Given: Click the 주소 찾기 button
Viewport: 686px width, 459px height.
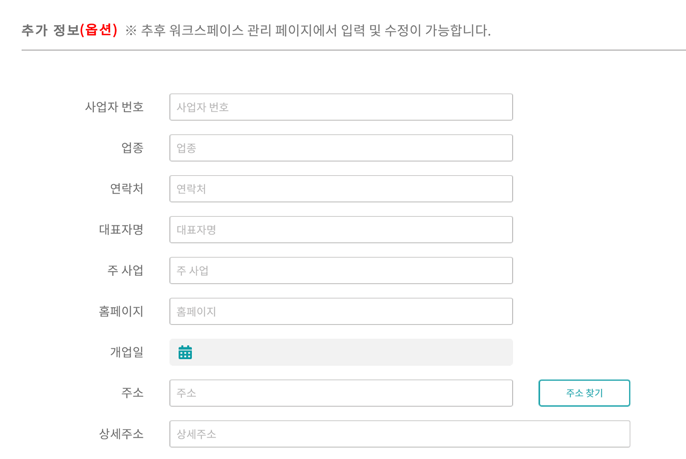Looking at the screenshot, I should (x=584, y=393).
